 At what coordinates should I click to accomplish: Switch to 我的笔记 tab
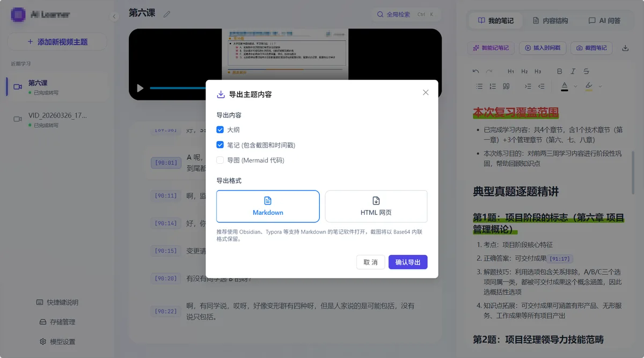496,20
